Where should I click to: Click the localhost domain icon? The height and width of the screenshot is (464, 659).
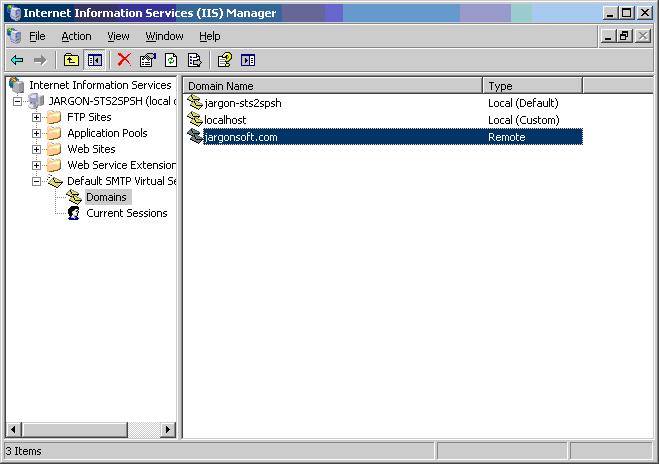point(195,119)
